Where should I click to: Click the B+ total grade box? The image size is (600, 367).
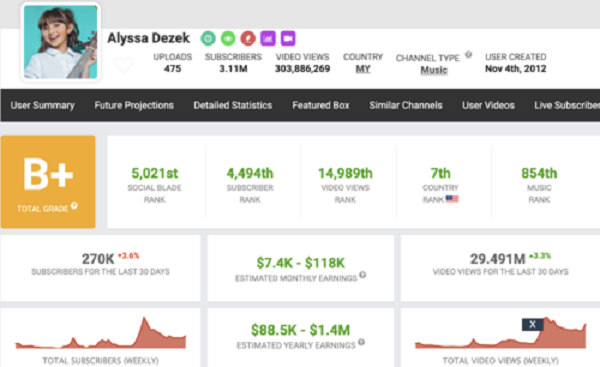tap(48, 182)
